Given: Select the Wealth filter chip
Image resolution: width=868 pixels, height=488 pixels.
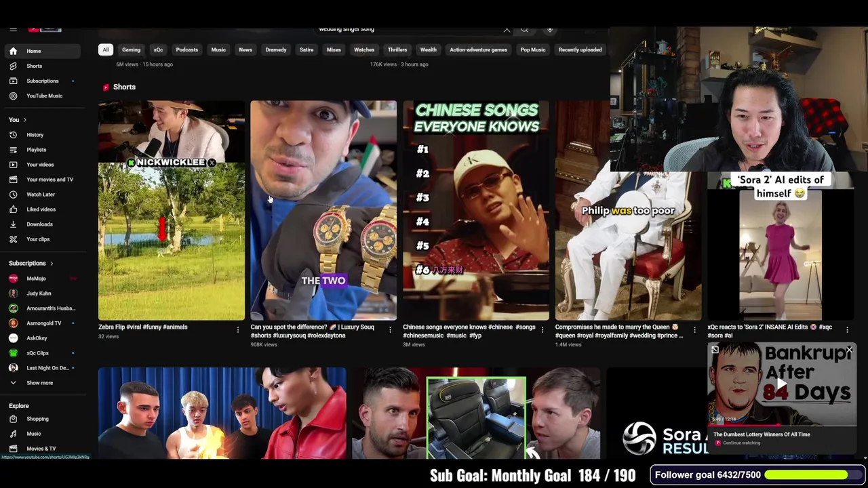Looking at the screenshot, I should pos(429,49).
